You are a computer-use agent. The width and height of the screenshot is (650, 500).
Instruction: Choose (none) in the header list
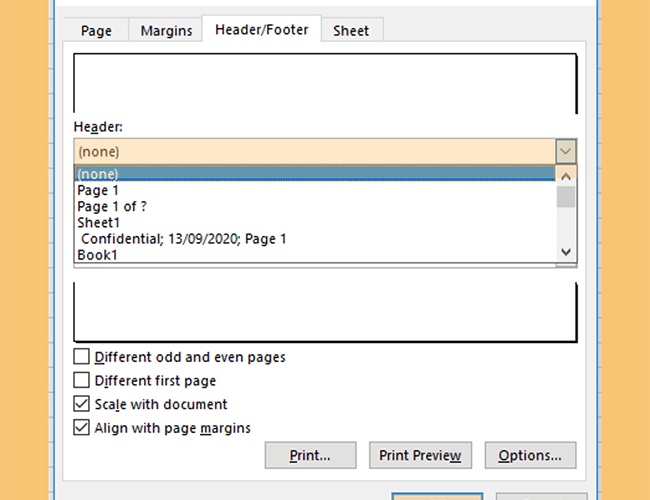pos(315,173)
